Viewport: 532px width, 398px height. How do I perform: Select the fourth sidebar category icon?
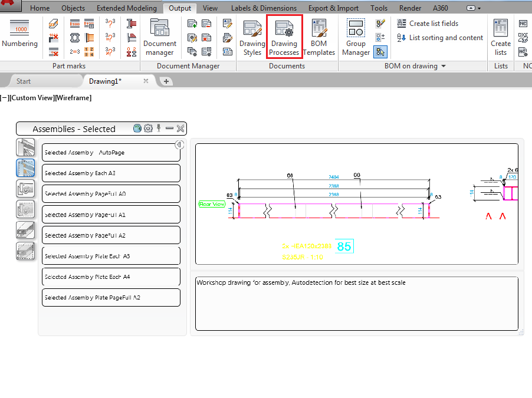[x=25, y=209]
